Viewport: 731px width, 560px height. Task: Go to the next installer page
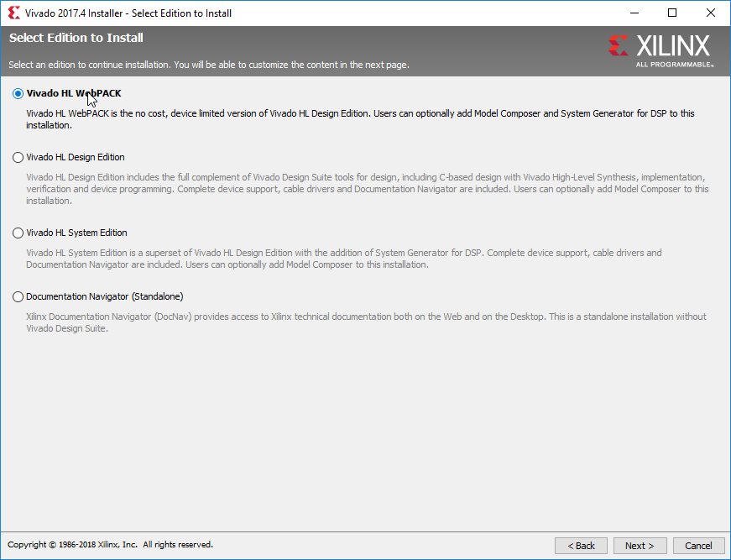(x=640, y=546)
